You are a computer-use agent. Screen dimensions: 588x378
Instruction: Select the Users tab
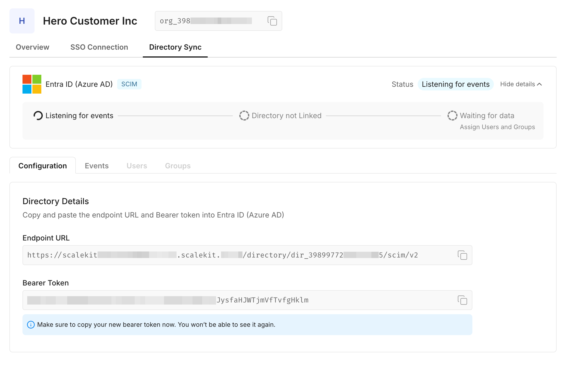[x=137, y=165]
